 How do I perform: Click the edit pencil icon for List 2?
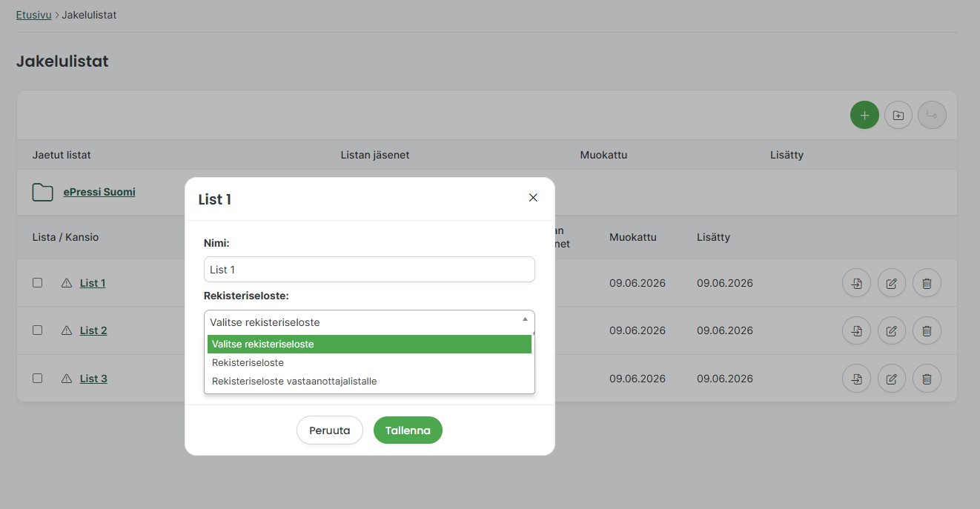(892, 330)
